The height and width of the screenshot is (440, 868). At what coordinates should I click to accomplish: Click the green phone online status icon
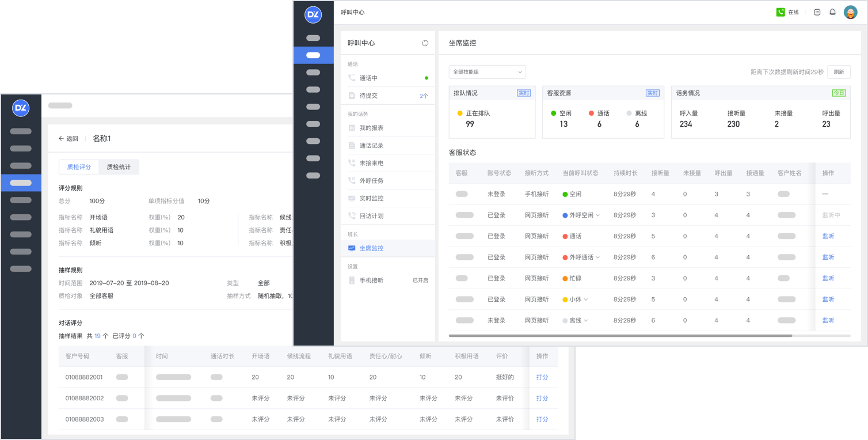(781, 12)
